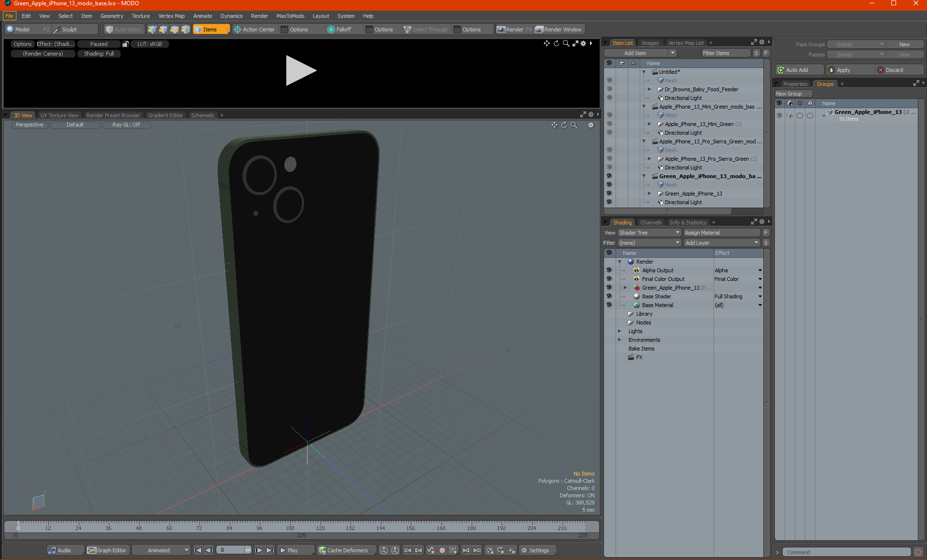The width and height of the screenshot is (927, 560).
Task: Activate Items selection mode
Action: click(x=211, y=29)
